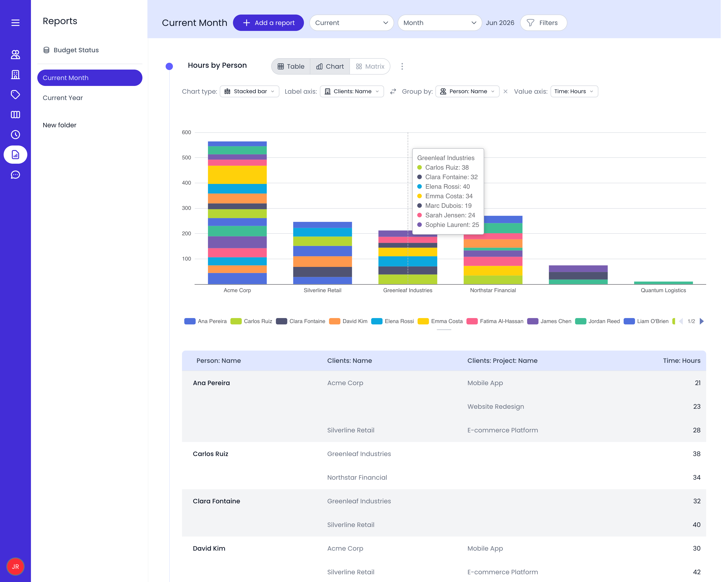Sort by Clients: Project: Name column header

pyautogui.click(x=502, y=360)
